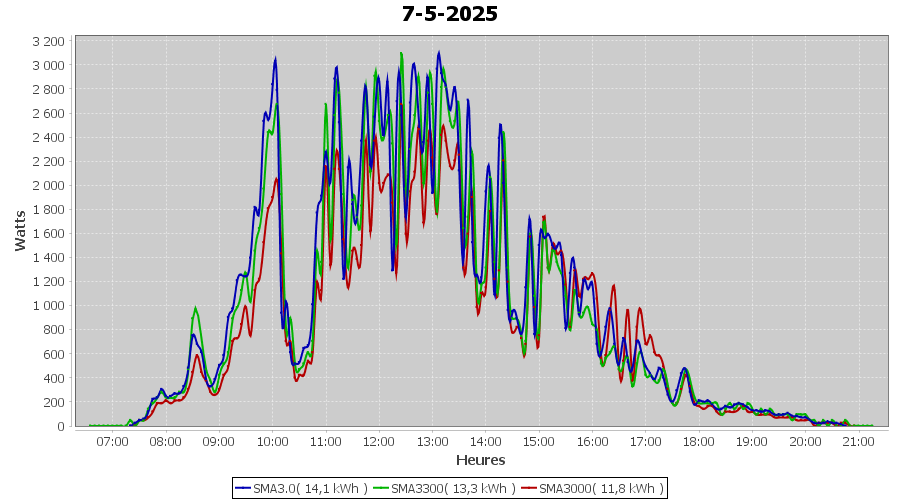Viewport: 900px width, 500px height.
Task: Click the red SMA3000 peak just after 16:20
Action: (x=614, y=285)
